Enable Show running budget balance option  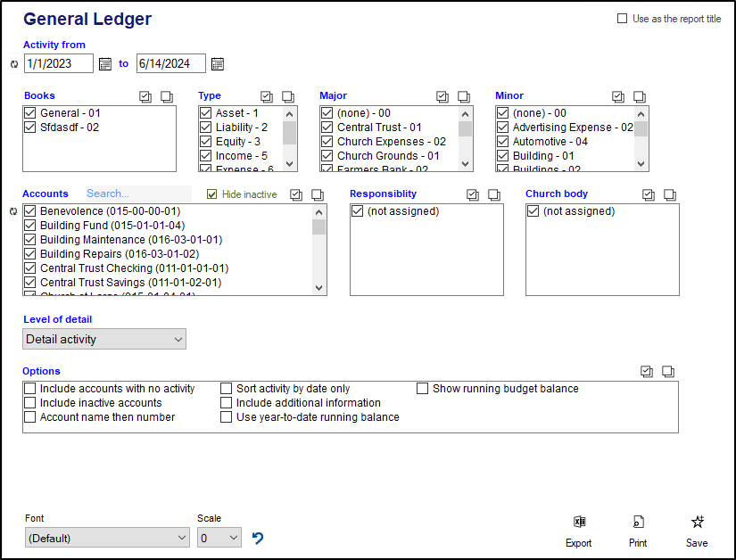tap(423, 389)
